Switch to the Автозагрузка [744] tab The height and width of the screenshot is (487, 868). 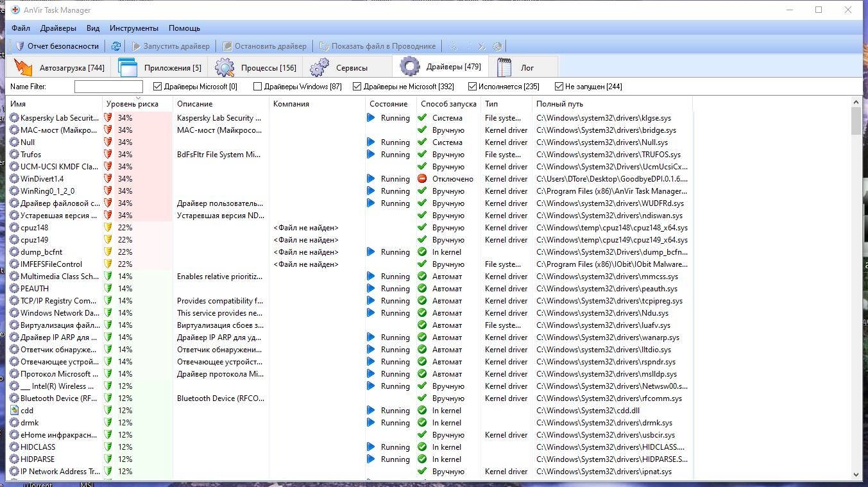click(60, 67)
